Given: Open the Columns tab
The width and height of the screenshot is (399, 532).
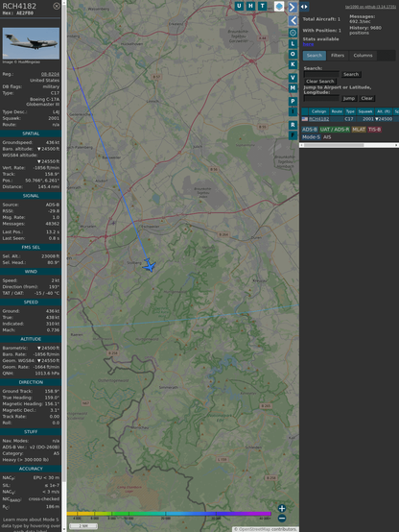Looking at the screenshot, I should coord(363,56).
